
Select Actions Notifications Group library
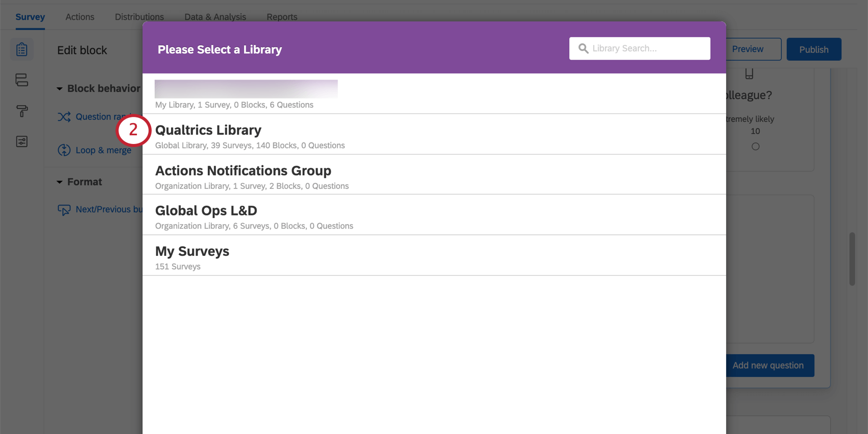434,175
